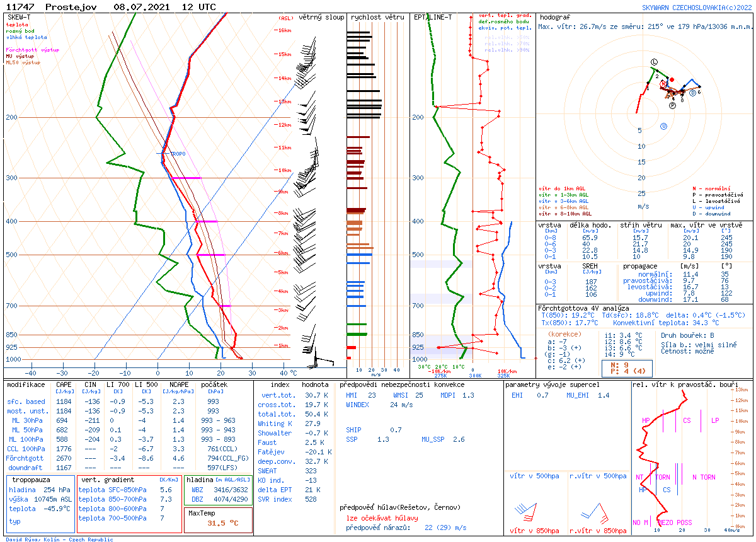Click the 'EPT,LINE-T' panel heading
The image size is (756, 542).
click(x=433, y=17)
